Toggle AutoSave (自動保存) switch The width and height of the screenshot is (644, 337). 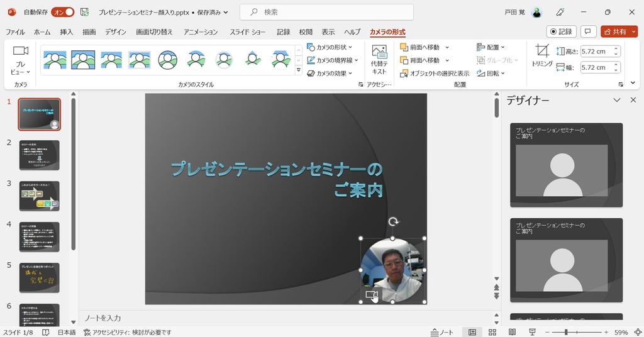point(62,13)
